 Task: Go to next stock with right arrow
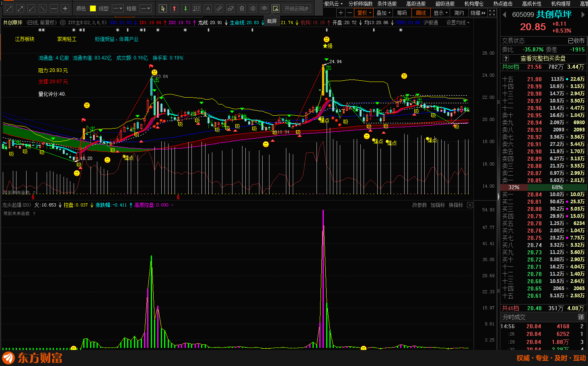click(x=582, y=14)
